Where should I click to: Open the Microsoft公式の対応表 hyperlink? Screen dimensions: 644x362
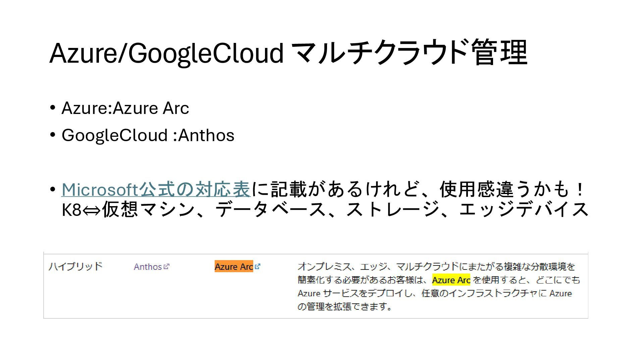click(156, 189)
